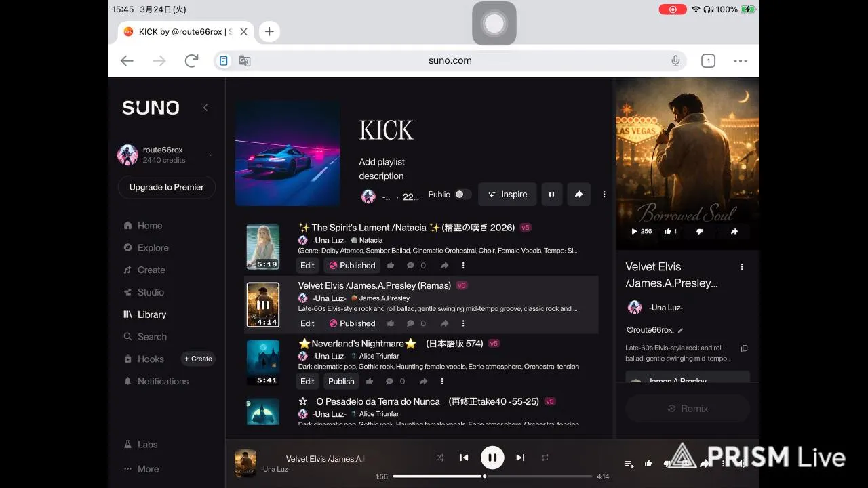Viewport: 868px width, 488px height.
Task: Like the Velvet Elvis track in the list
Action: (391, 323)
